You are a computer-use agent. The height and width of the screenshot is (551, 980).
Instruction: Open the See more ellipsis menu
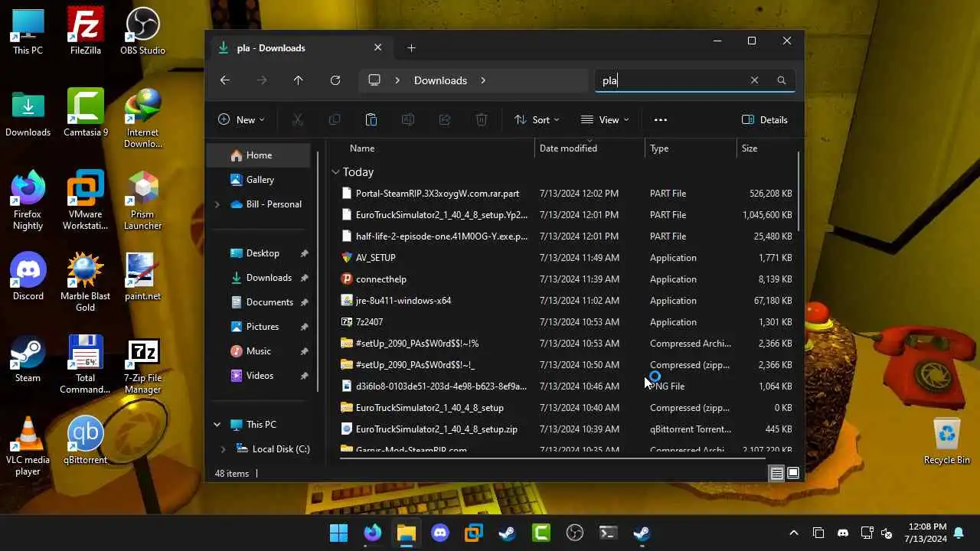661,119
